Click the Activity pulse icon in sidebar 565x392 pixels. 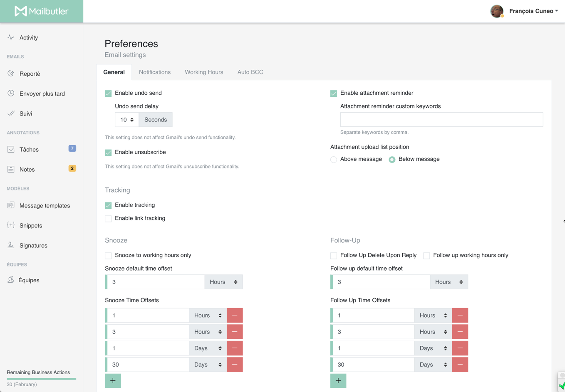tap(11, 37)
